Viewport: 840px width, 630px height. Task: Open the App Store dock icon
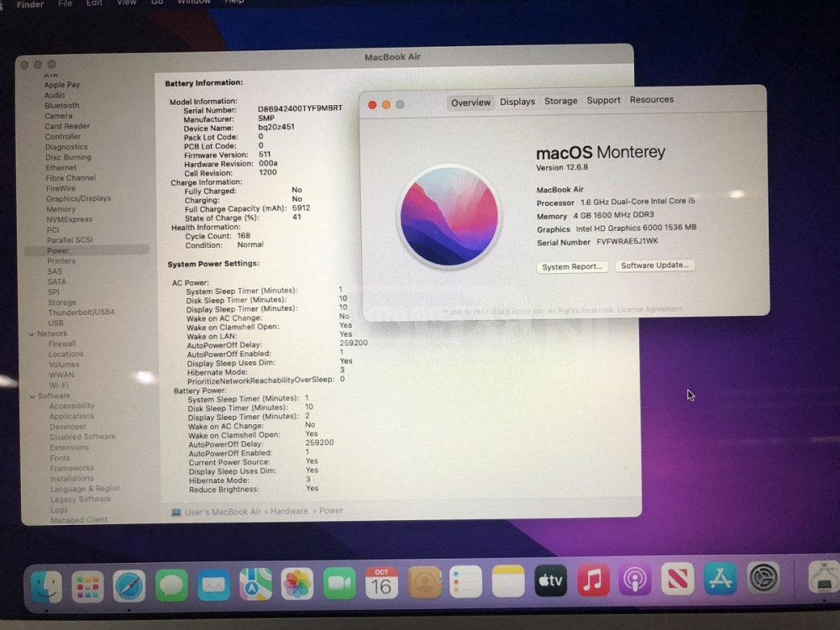pyautogui.click(x=720, y=578)
